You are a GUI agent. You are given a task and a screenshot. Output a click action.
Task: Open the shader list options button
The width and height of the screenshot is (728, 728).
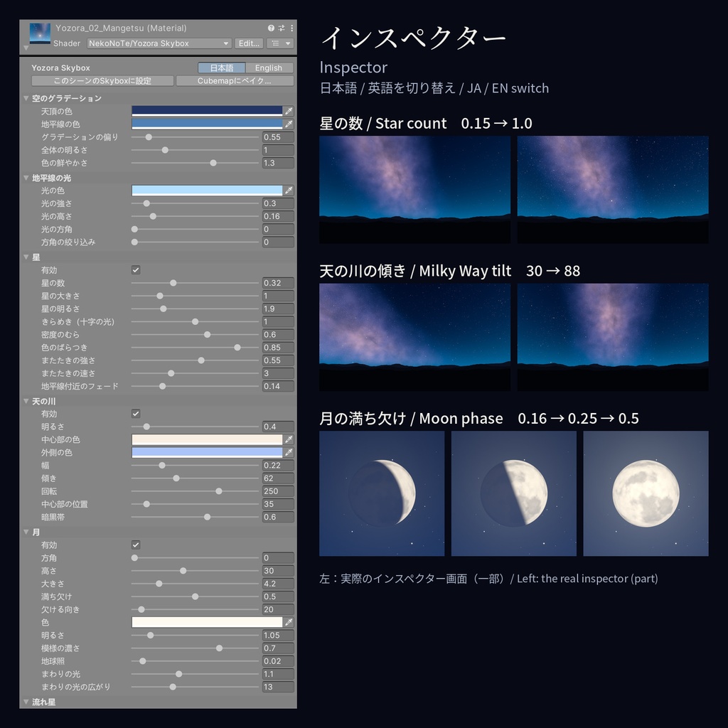(280, 43)
